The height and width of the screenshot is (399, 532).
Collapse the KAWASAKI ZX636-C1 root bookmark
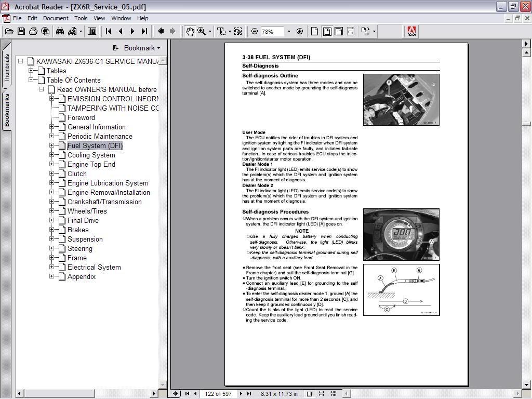tap(21, 61)
